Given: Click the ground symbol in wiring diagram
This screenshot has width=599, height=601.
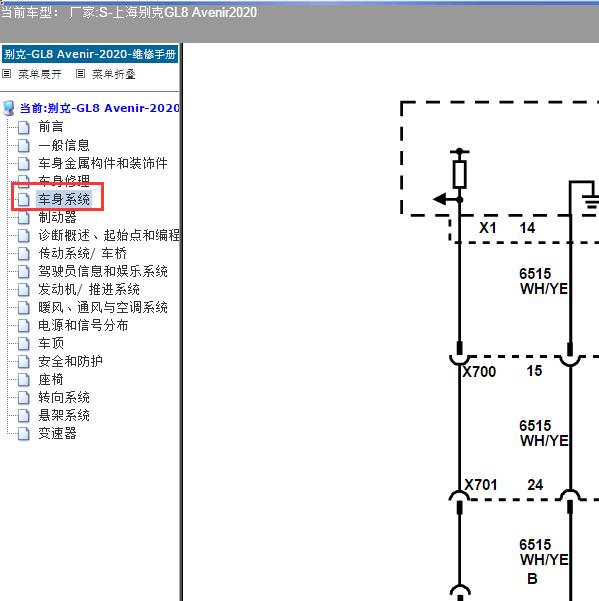Looking at the screenshot, I should pos(591,202).
